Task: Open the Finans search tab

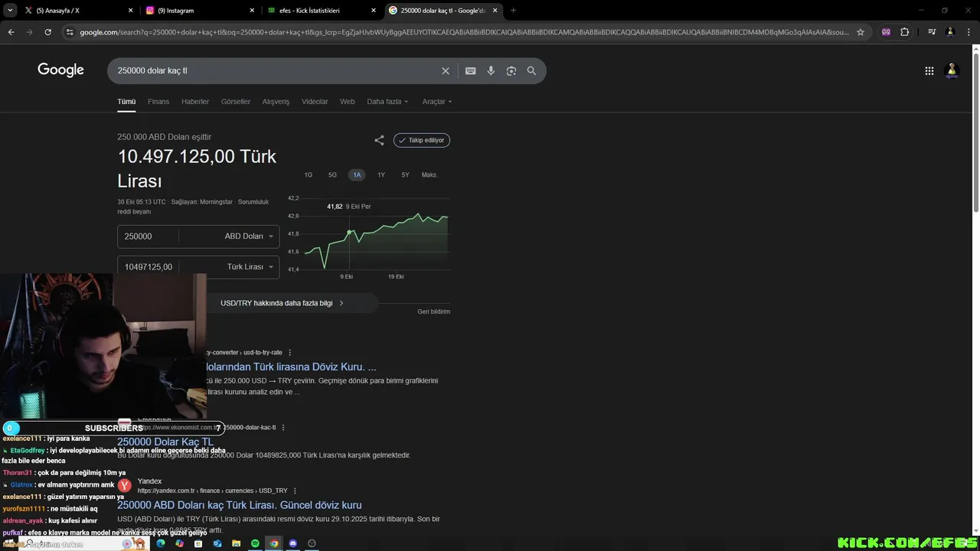Action: tap(158, 102)
